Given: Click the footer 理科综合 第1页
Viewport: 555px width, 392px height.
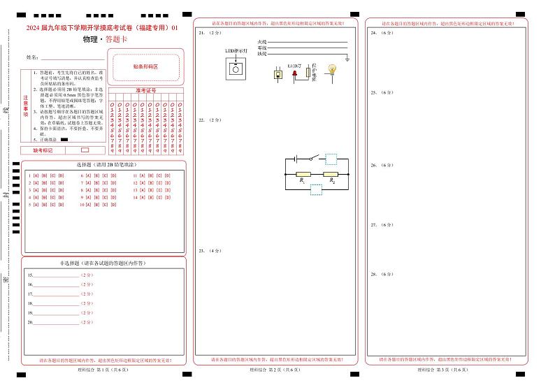Looking at the screenshot, I should [x=103, y=370].
